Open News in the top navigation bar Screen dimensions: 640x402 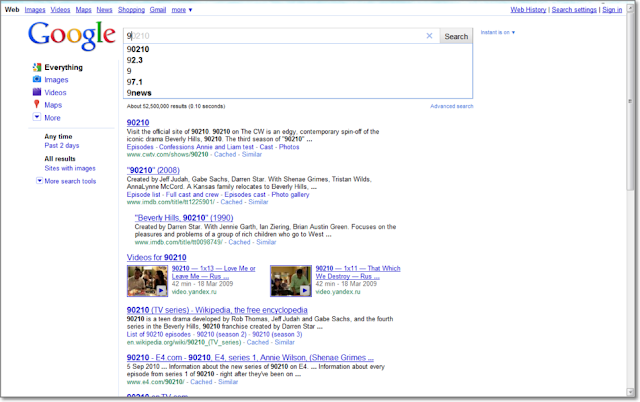pyautogui.click(x=104, y=10)
